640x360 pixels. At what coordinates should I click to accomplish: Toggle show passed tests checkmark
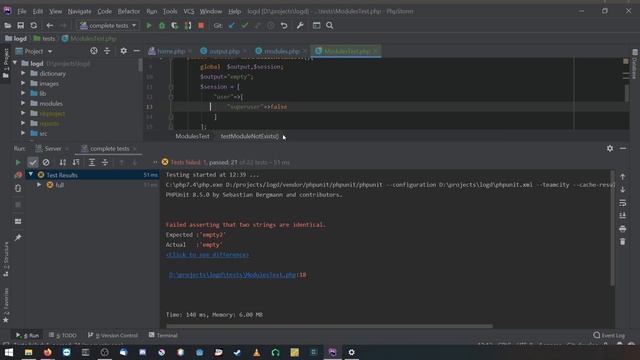click(33, 162)
